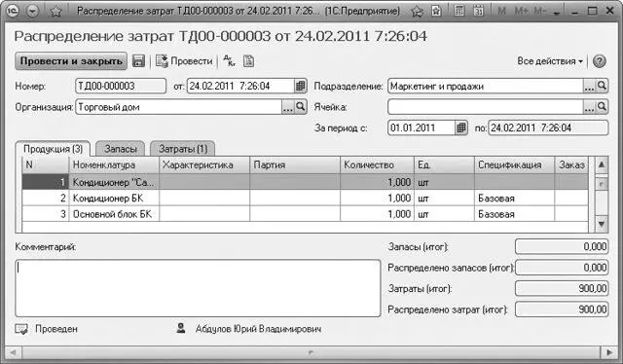Click horizontal scrollbar right arrow

tap(608, 352)
